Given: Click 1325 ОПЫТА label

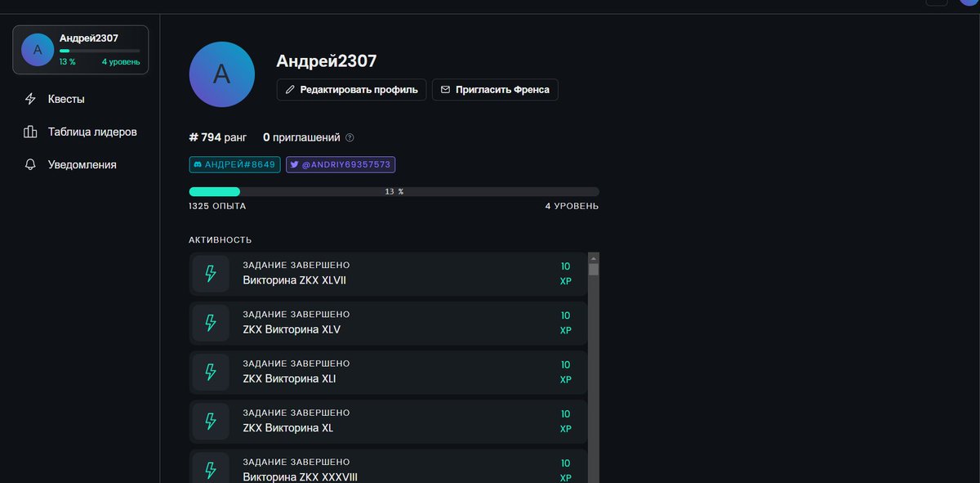Looking at the screenshot, I should 217,206.
